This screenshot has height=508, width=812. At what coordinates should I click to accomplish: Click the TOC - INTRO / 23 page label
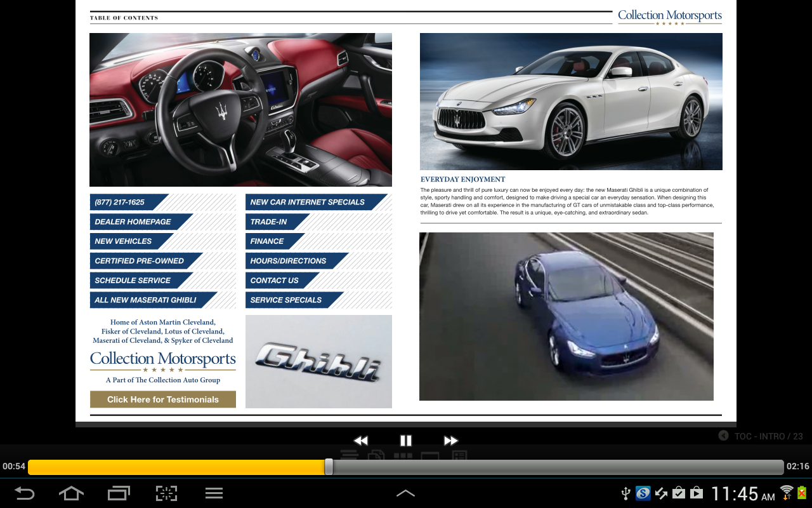(x=769, y=436)
